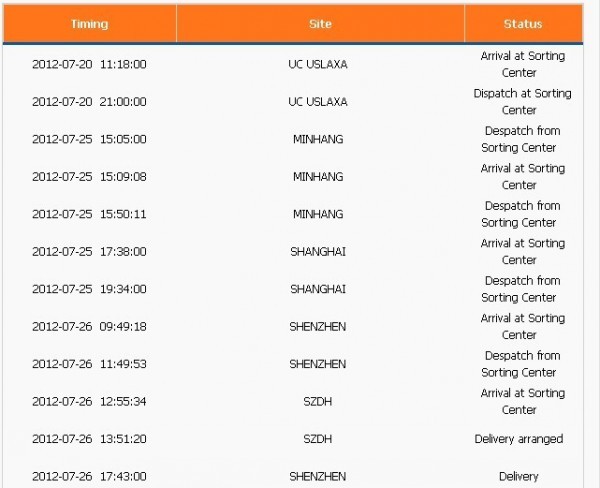Viewport: 600px width, 488px height.
Task: Click the Status column header
Action: [523, 24]
